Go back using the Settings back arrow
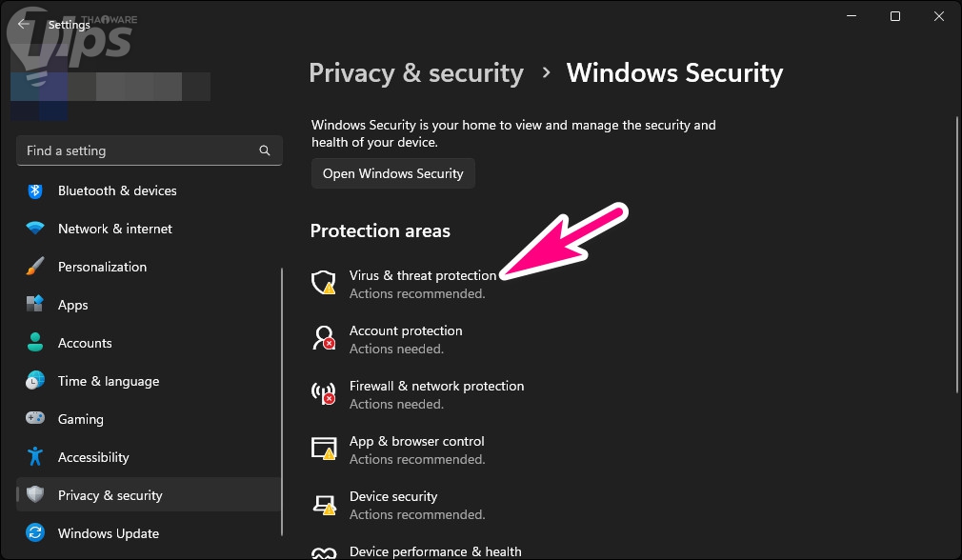Image resolution: width=962 pixels, height=560 pixels. [x=23, y=25]
